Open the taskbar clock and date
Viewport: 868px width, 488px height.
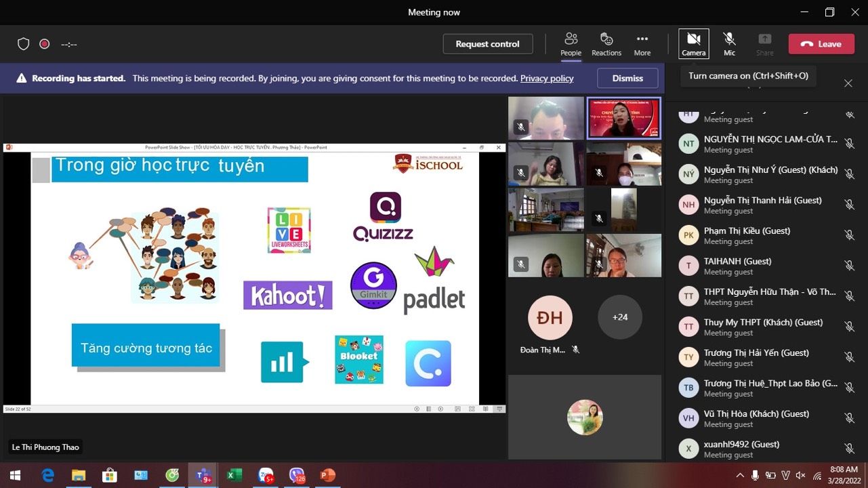[843, 475]
